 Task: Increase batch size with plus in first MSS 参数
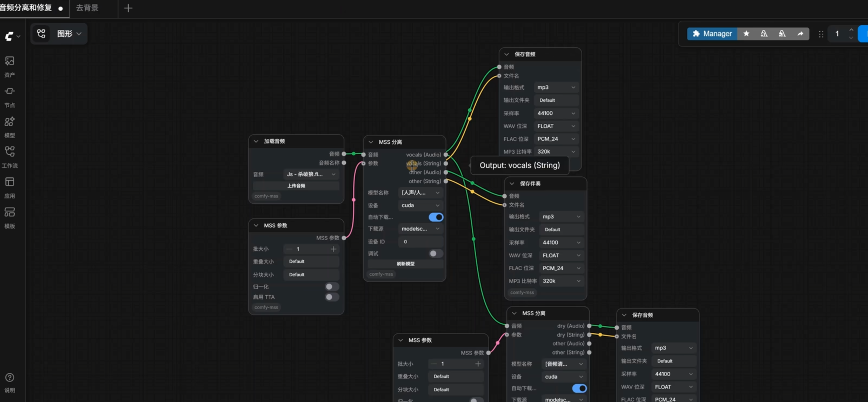[333, 249]
